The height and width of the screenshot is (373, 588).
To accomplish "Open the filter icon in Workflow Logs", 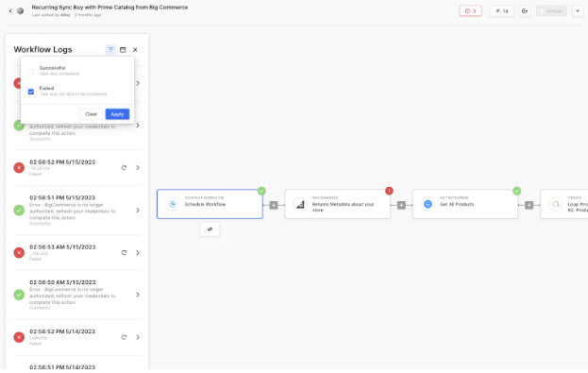I will [110, 49].
